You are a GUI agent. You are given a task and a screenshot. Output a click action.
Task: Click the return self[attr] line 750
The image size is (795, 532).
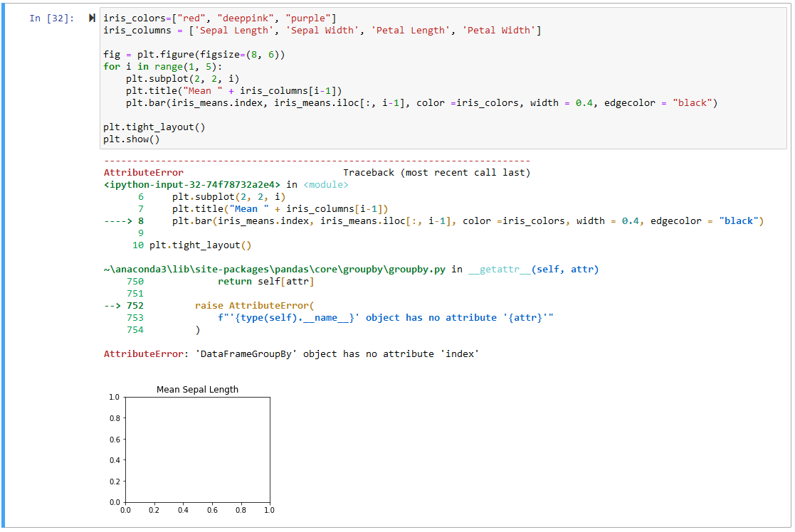coord(265,281)
